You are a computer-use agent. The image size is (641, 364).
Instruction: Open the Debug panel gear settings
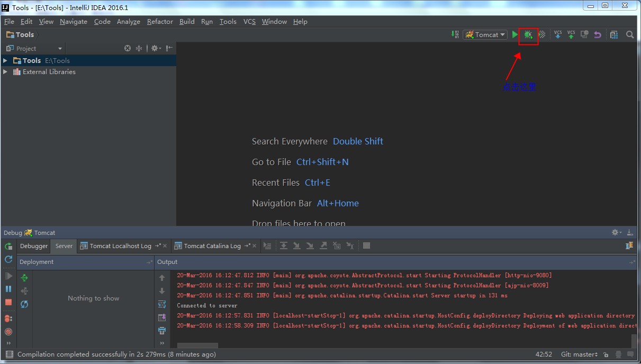[616, 232]
